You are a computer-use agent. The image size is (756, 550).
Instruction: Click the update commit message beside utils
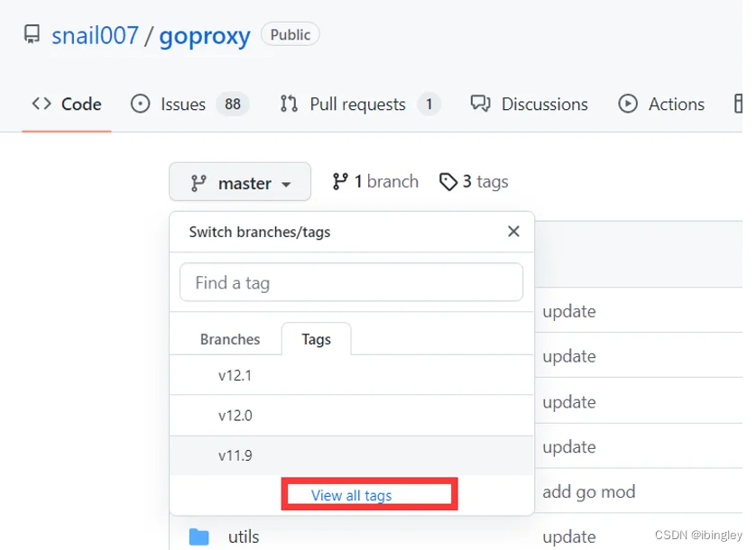(569, 536)
